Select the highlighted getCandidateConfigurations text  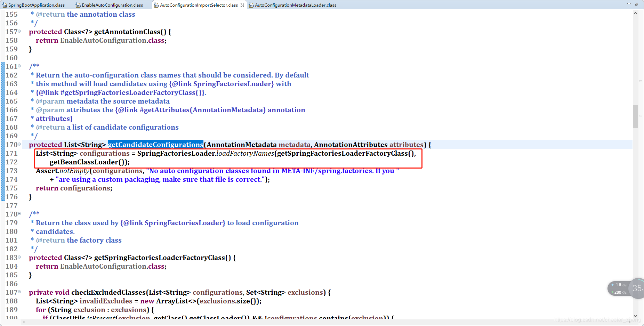click(155, 144)
